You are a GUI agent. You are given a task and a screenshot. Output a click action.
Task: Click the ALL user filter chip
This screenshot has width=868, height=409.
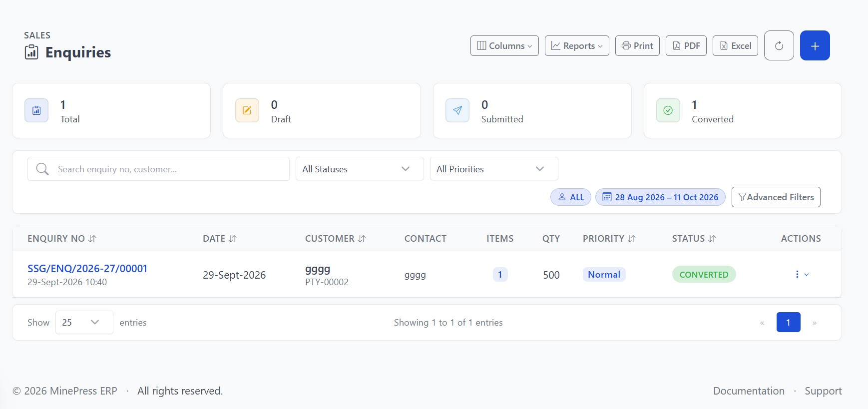coord(571,197)
